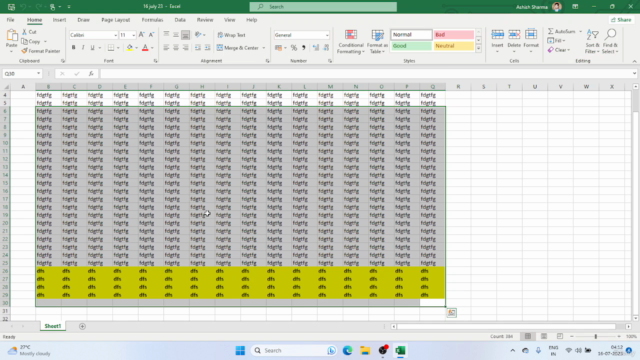Switch to the Formulas tab
This screenshot has height=360, width=640.
[152, 20]
